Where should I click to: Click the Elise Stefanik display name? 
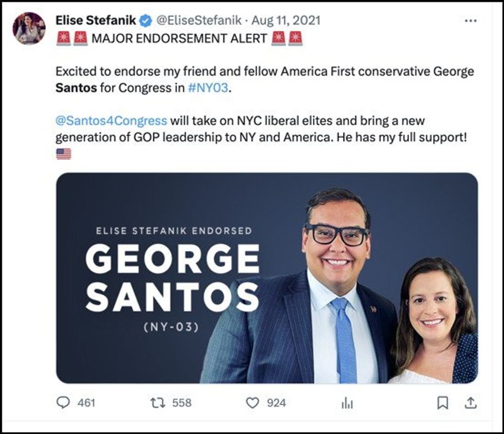(96, 21)
